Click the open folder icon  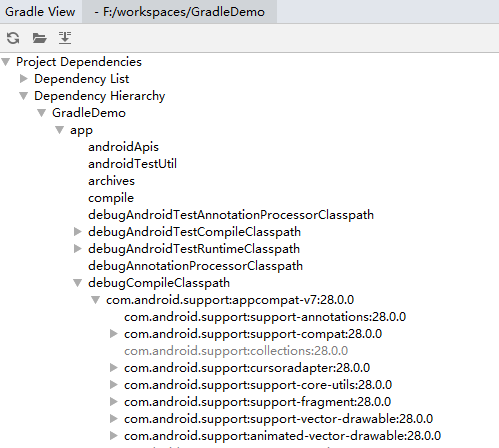tap(39, 38)
